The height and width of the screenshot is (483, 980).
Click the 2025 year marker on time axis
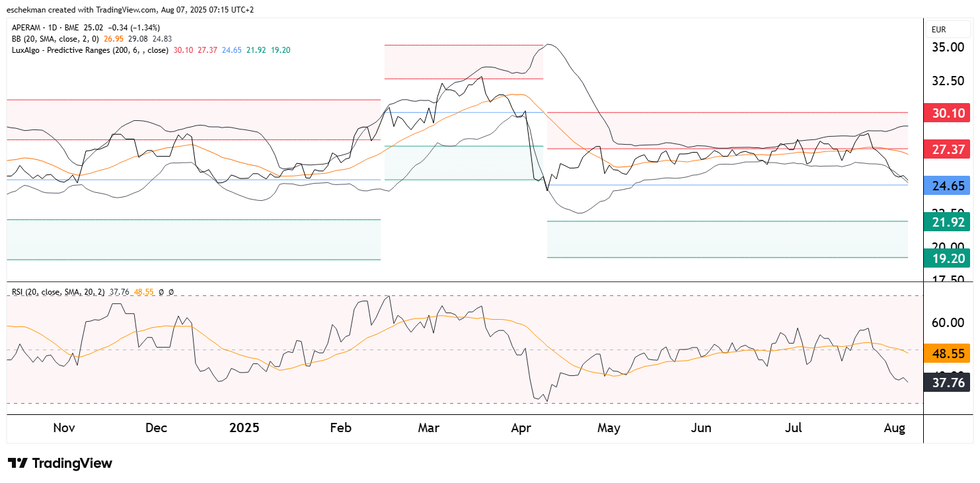(x=245, y=428)
